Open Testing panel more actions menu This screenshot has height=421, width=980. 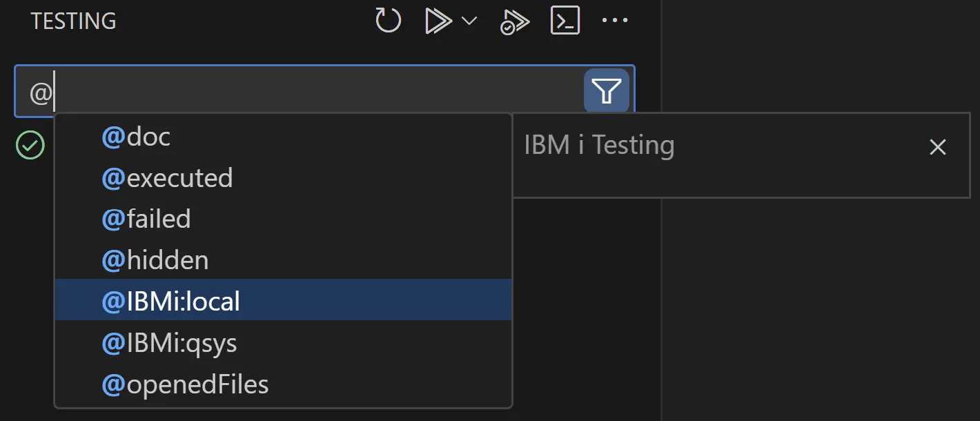[x=615, y=21]
